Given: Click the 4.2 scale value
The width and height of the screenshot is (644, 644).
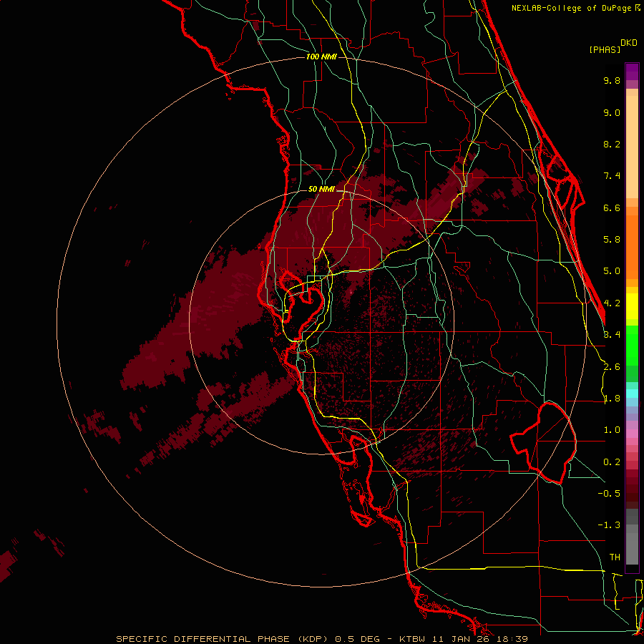Looking at the screenshot, I should pyautogui.click(x=612, y=303).
